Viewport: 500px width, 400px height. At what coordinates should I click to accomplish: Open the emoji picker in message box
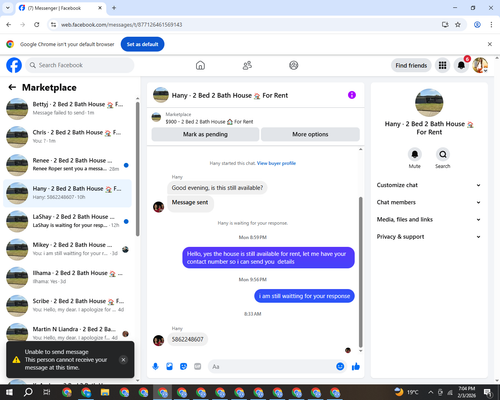click(340, 367)
